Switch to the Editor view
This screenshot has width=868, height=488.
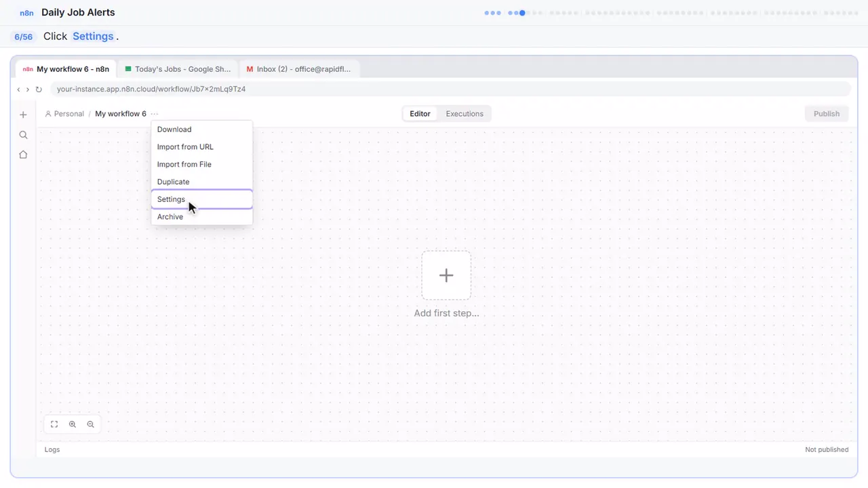[x=420, y=114]
